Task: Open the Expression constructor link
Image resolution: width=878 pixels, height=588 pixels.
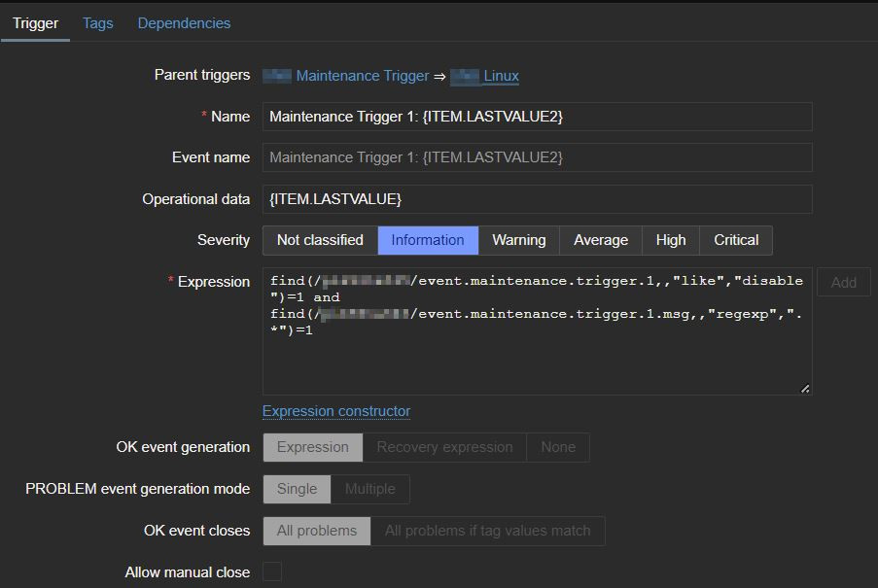Action: point(336,411)
